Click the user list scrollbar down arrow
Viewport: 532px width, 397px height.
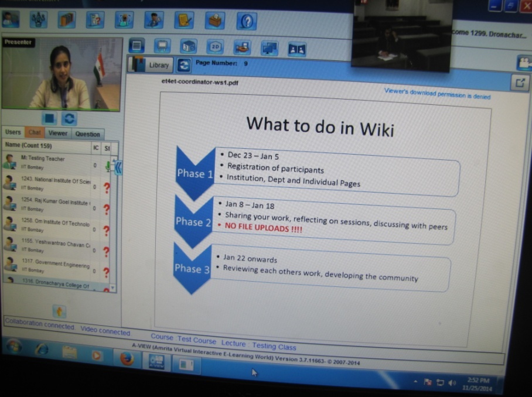(x=113, y=288)
